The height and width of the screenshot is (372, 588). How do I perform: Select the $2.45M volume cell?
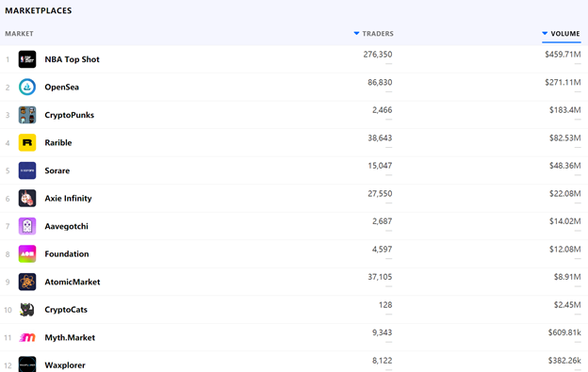tap(567, 305)
